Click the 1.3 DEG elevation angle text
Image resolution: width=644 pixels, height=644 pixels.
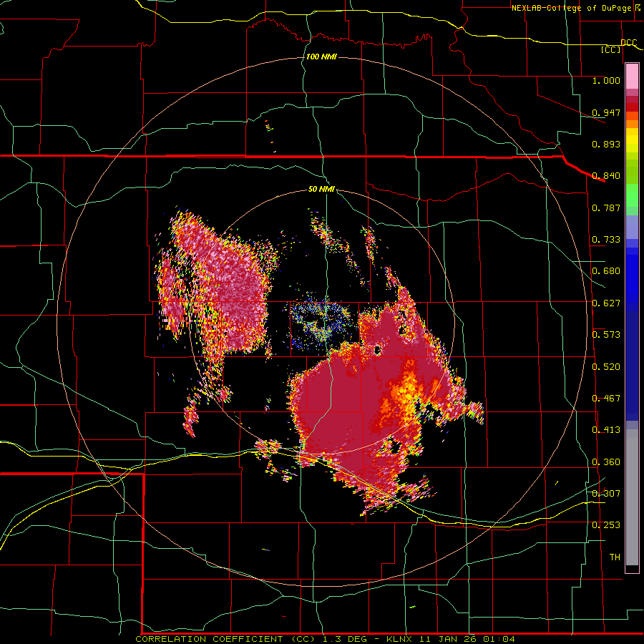pyautogui.click(x=346, y=639)
